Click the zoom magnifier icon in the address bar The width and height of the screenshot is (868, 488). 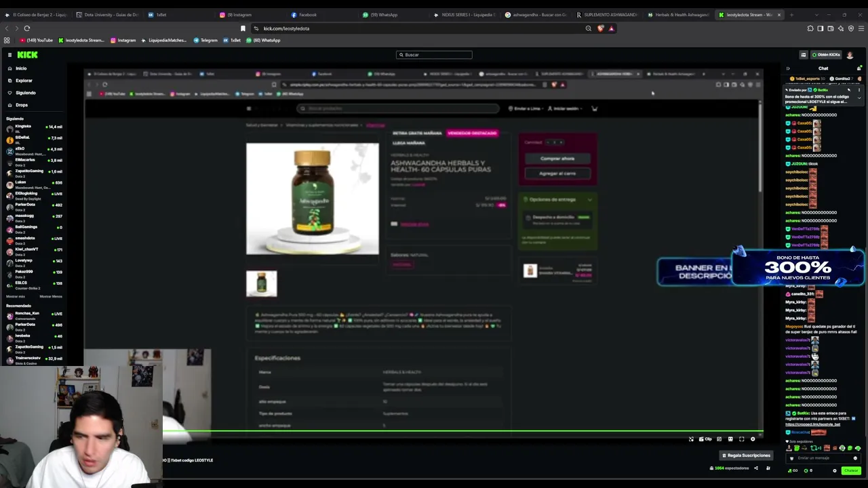589,28
